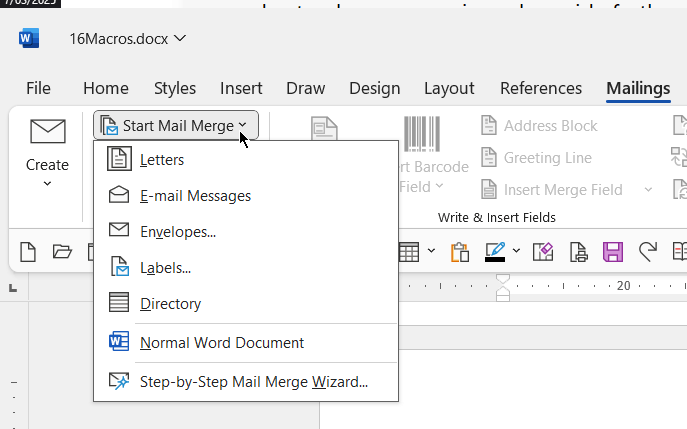Screen dimensions: 687x429
Task: Click the Labels mail icon
Action: point(120,266)
